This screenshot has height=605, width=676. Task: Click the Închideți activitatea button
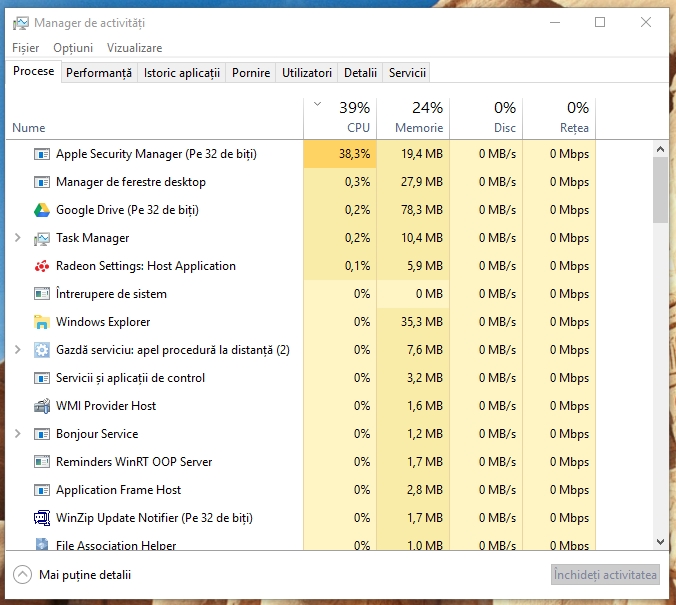click(x=605, y=575)
